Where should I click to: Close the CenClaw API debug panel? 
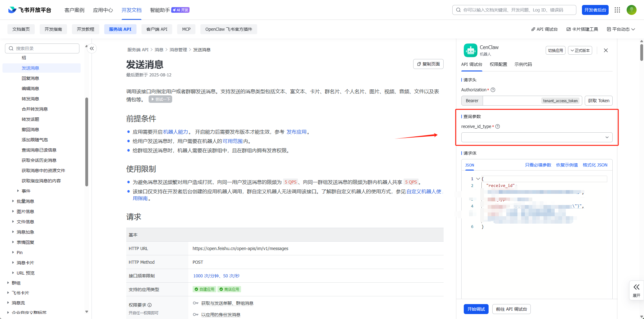[x=606, y=50]
